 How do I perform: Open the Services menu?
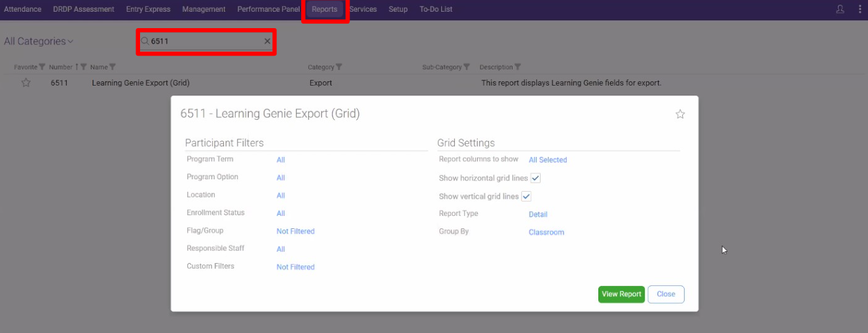[363, 9]
